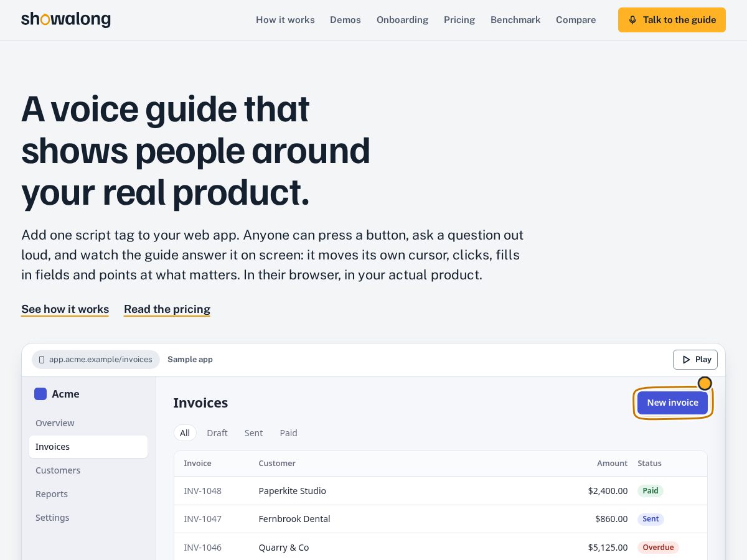Image resolution: width=747 pixels, height=560 pixels.
Task: Open Settings in the Acme sidebar
Action: 88,518
